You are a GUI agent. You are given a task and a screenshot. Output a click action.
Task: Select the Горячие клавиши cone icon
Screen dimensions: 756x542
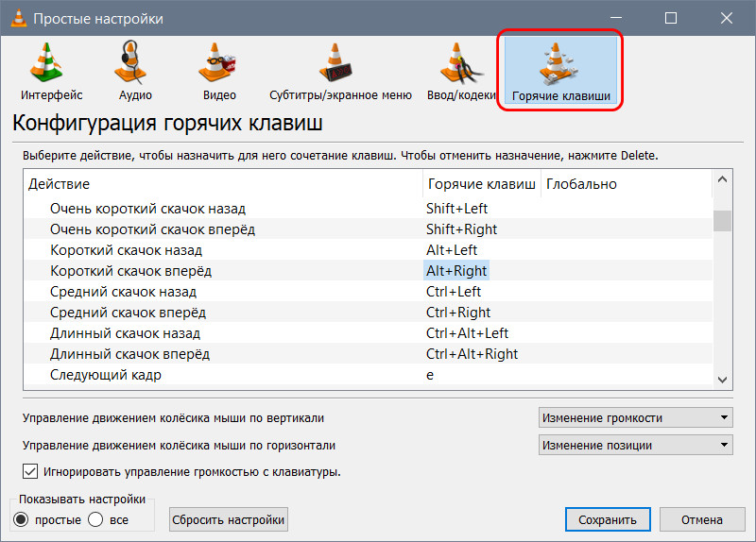(x=558, y=62)
